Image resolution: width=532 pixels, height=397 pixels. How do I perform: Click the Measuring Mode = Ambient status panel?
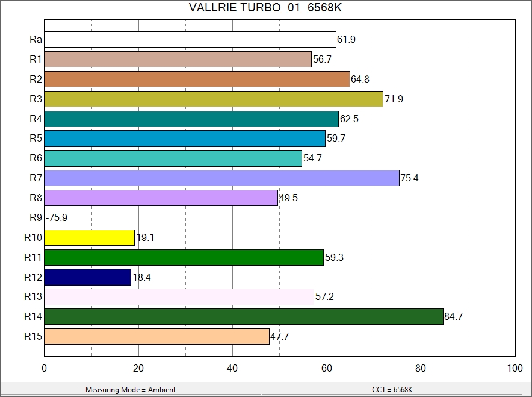point(131,390)
